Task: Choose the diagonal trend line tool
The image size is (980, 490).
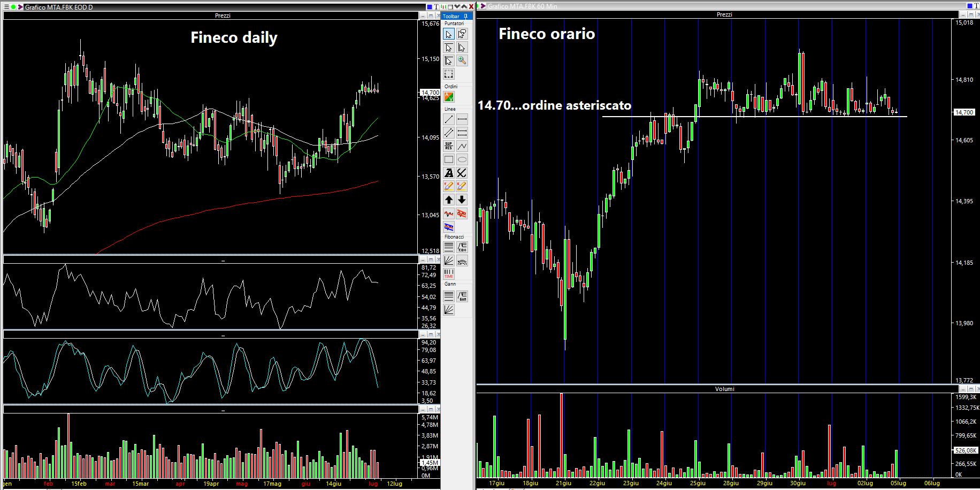Action: (x=449, y=119)
